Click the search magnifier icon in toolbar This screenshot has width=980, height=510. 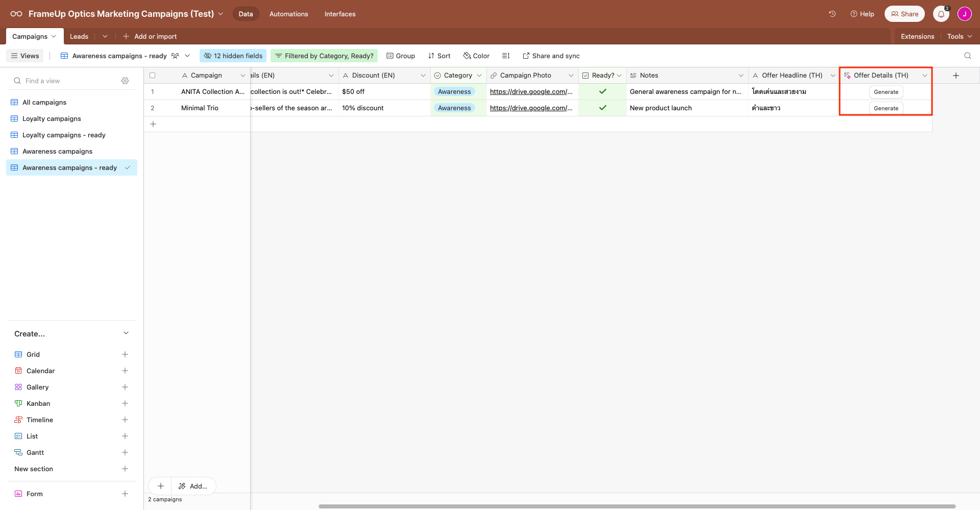(x=967, y=56)
